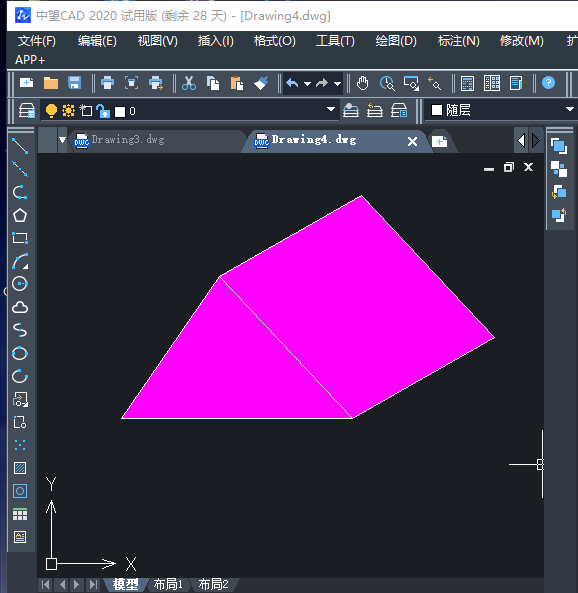Screen dimensions: 578x593
Task: Select the Hatch tool
Action: click(20, 468)
